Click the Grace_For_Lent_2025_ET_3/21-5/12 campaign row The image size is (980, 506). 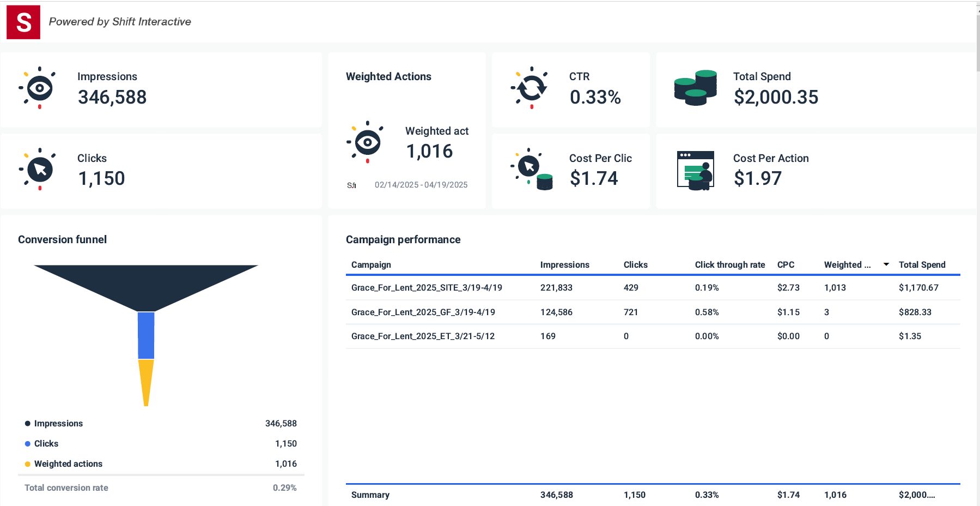[x=423, y=336]
